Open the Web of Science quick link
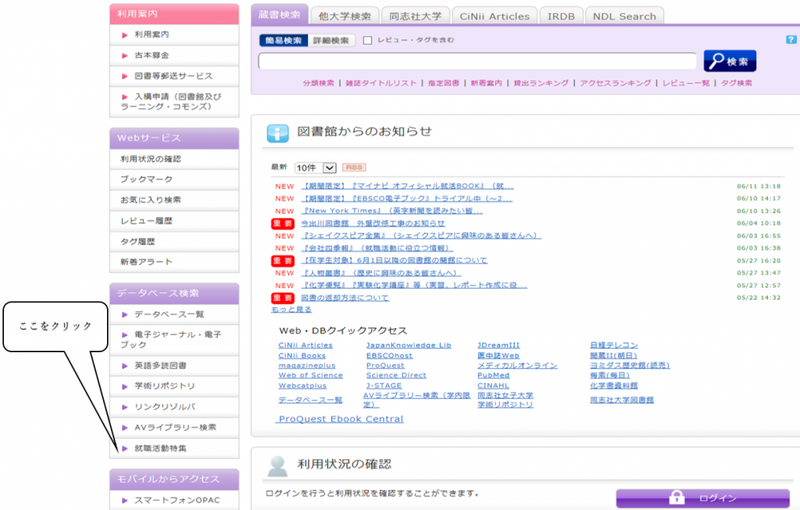The image size is (800, 510). [x=311, y=375]
